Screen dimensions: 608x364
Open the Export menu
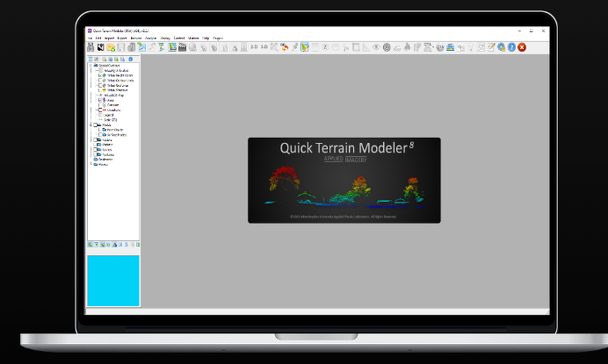[x=122, y=38]
